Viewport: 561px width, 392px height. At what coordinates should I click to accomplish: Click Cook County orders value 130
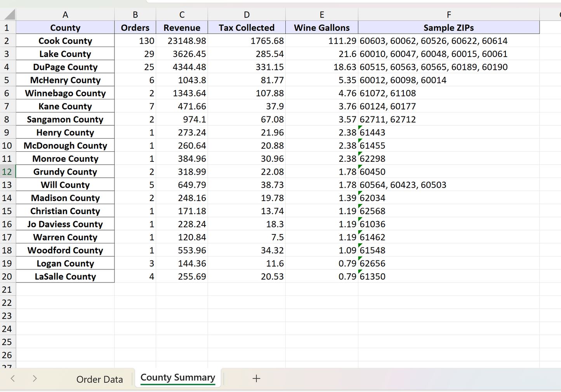135,41
